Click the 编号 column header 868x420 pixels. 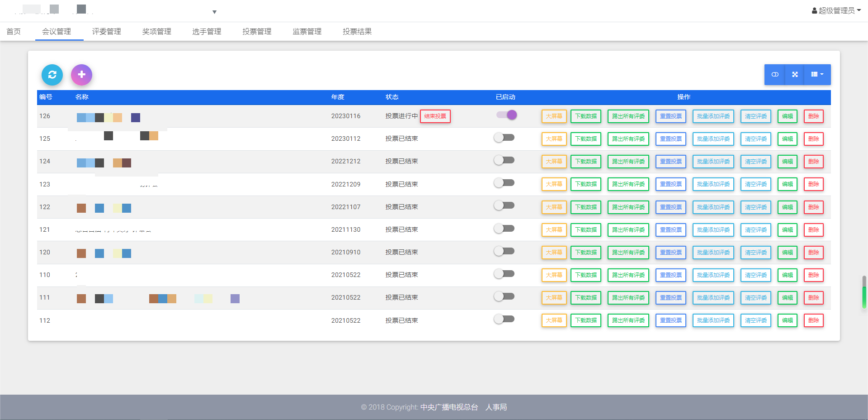click(x=46, y=97)
